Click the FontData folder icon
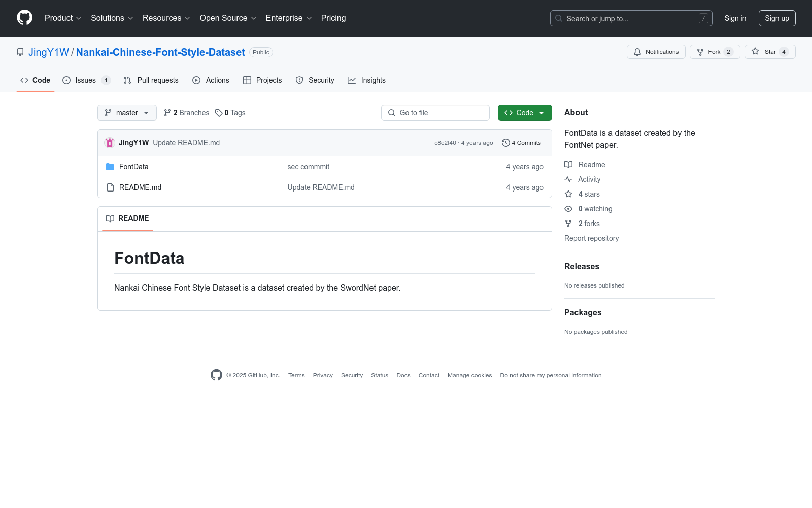The height and width of the screenshot is (508, 812). tap(110, 167)
